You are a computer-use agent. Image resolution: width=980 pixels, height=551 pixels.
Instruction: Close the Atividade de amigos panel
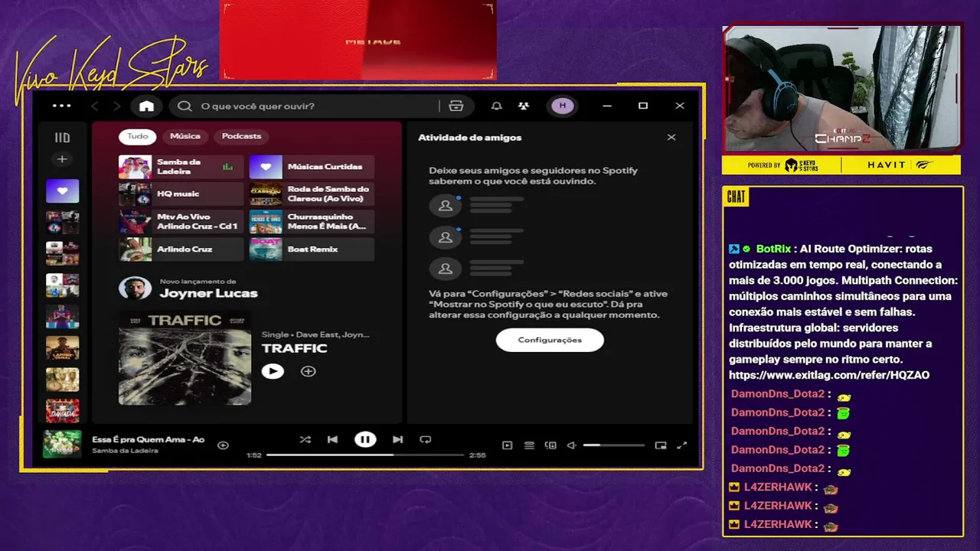coord(671,138)
